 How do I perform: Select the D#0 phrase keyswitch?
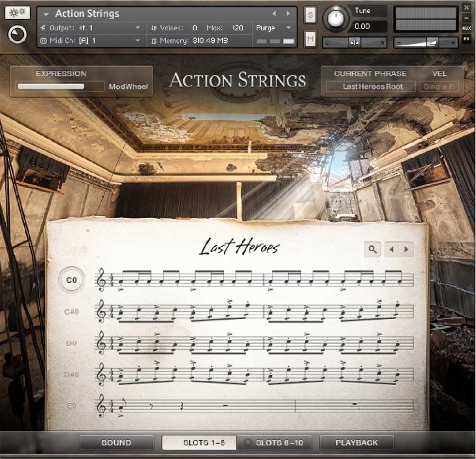coord(71,375)
